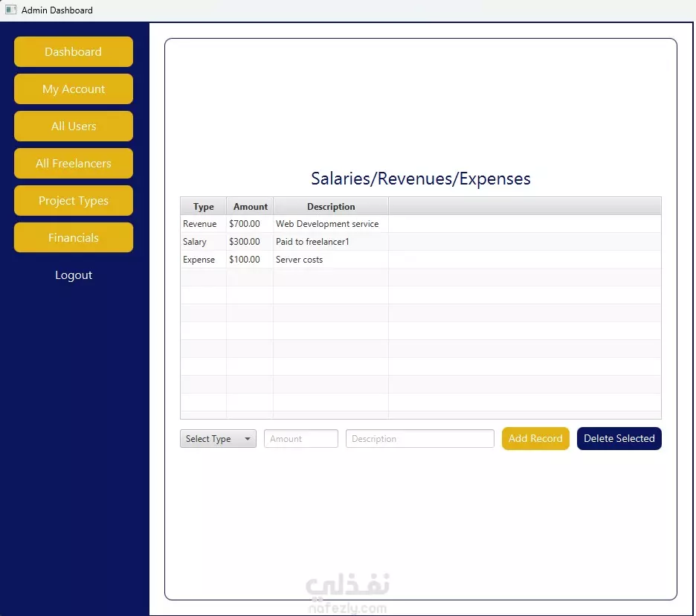Sort table by Amount column header
Viewport: 696px width, 616px height.
pos(250,207)
